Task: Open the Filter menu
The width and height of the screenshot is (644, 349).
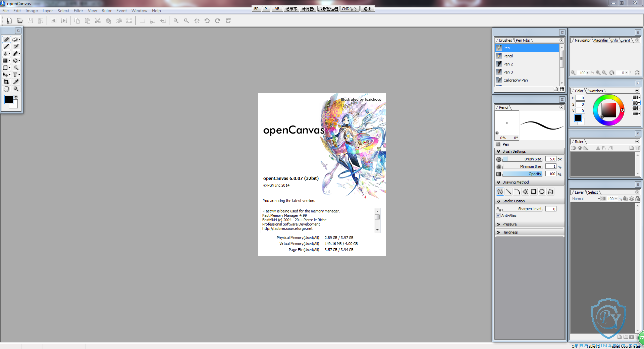Action: pyautogui.click(x=78, y=11)
